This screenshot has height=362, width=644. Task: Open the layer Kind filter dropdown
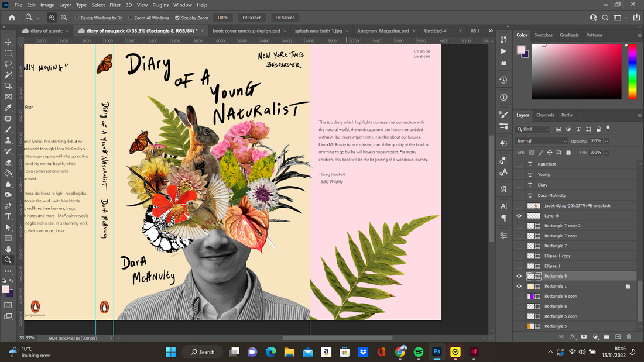533,129
